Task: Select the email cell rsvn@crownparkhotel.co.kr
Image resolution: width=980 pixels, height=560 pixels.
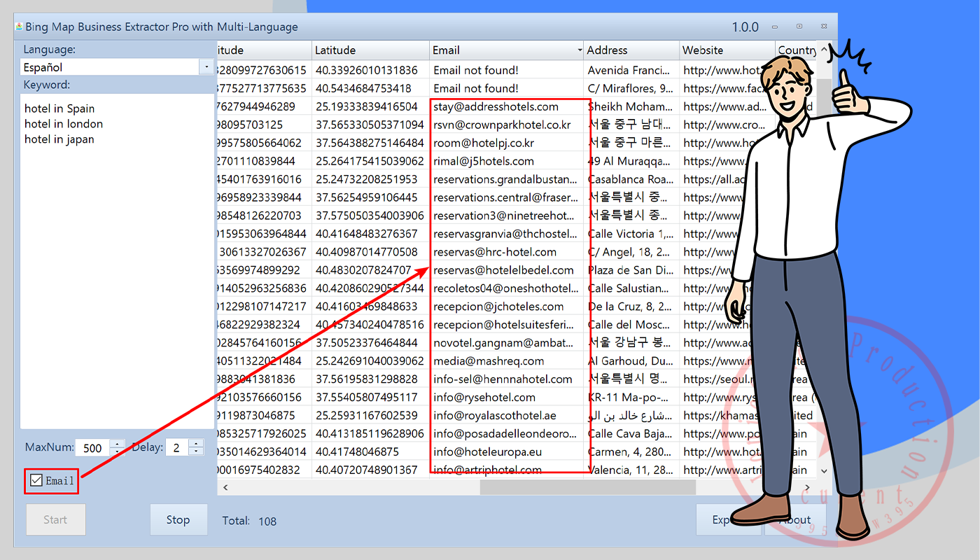Action: pos(507,125)
